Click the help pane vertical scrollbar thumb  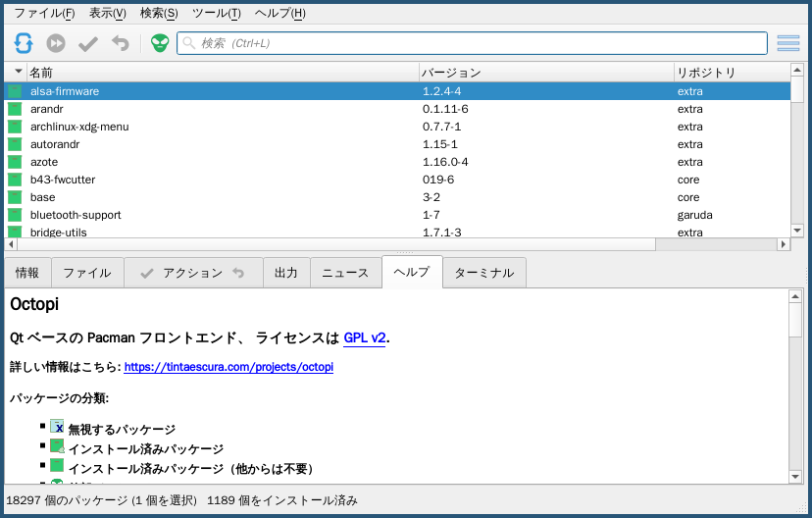tap(795, 320)
